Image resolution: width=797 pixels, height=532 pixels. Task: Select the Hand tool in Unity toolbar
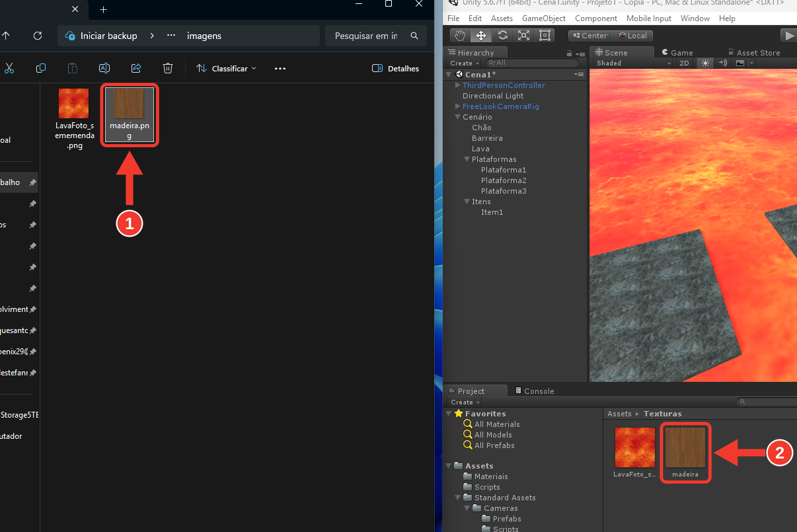(x=460, y=36)
